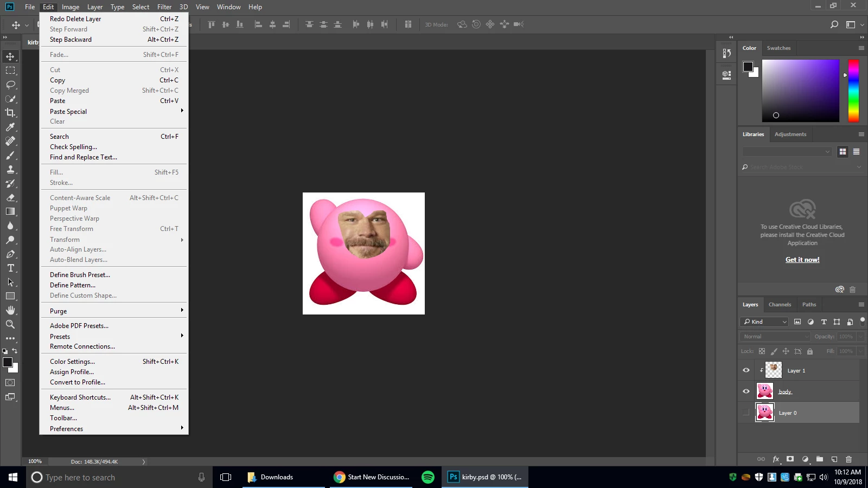Open the Fill slider dropdown arrow

(x=860, y=351)
